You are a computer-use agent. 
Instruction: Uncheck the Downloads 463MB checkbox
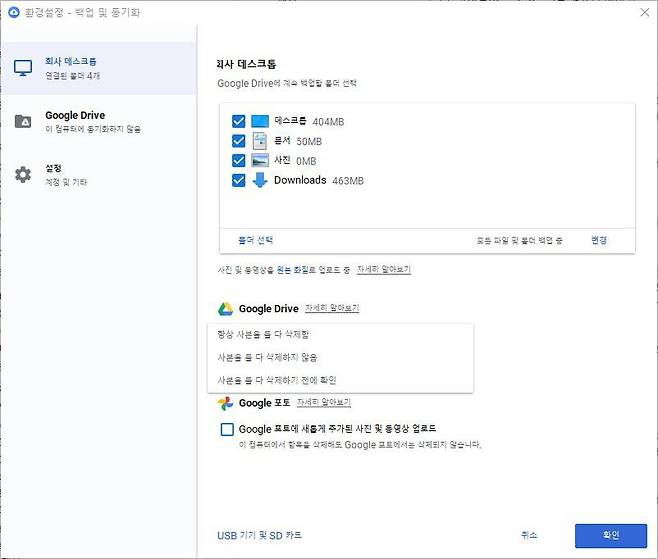tap(238, 180)
